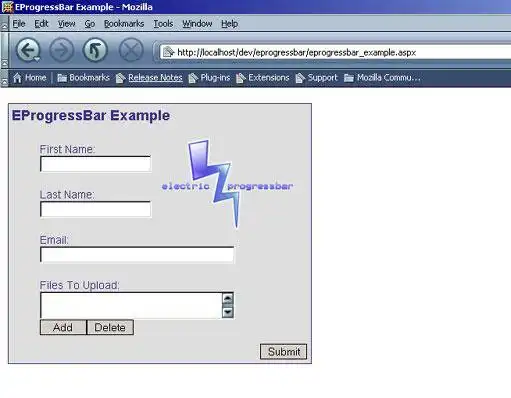This screenshot has height=398, width=511.
Task: Collapse the menu bar grippy handle
Action: [x=4, y=23]
